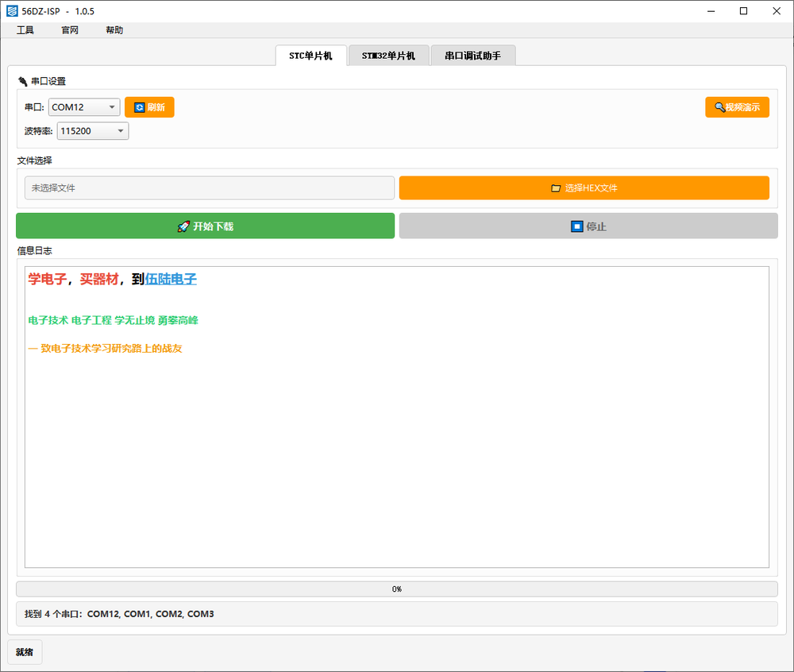Click the 0% download progress bar
The width and height of the screenshot is (794, 672).
(396, 589)
